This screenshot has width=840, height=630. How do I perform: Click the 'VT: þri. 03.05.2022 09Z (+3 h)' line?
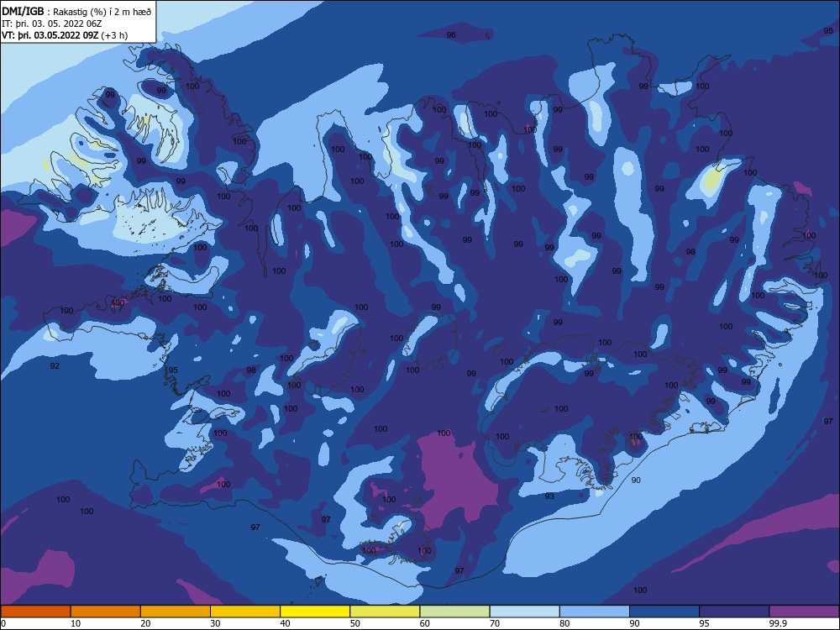(x=65, y=35)
